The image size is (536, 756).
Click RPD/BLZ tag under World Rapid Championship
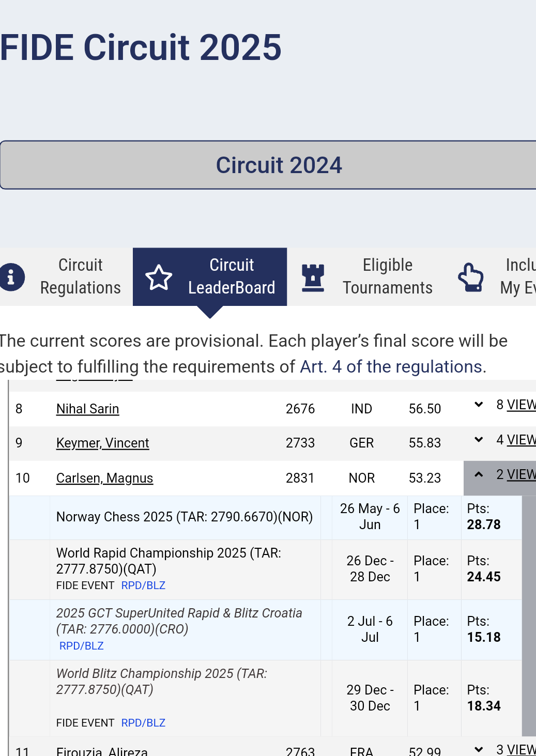[143, 585]
